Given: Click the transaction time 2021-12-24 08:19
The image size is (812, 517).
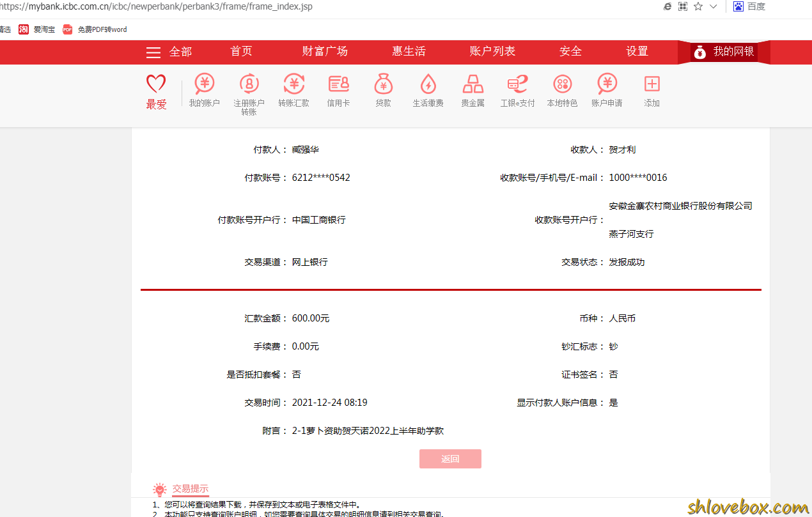Looking at the screenshot, I should [x=330, y=403].
